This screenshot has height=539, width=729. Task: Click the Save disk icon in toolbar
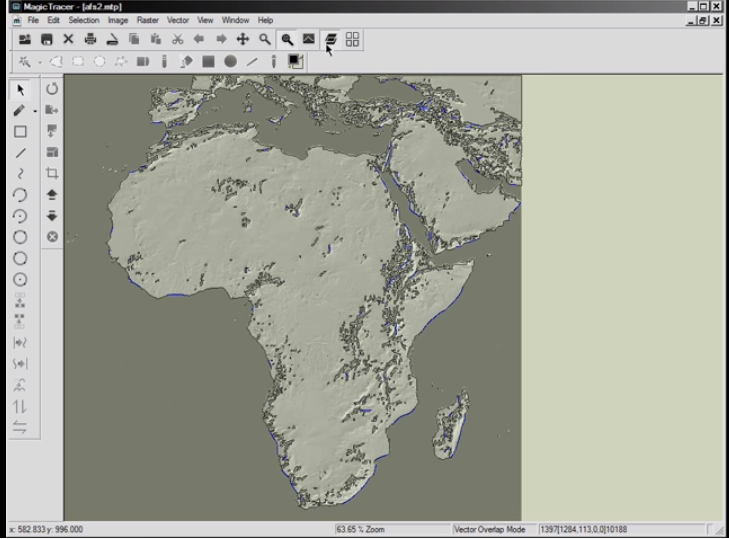point(46,39)
